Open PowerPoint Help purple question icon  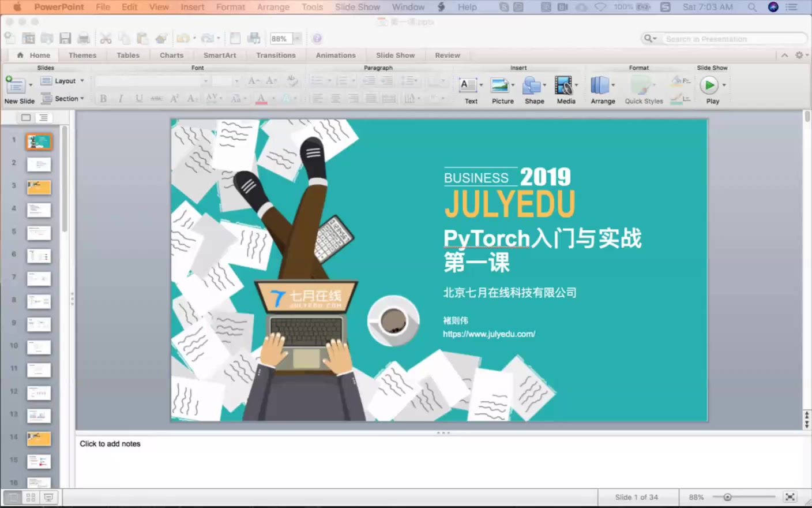coord(317,39)
